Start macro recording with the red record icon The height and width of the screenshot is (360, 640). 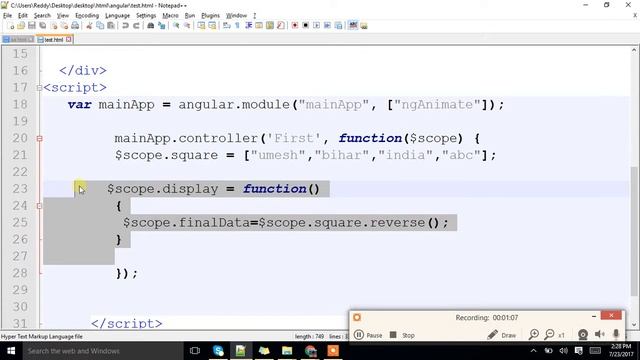tap(294, 26)
